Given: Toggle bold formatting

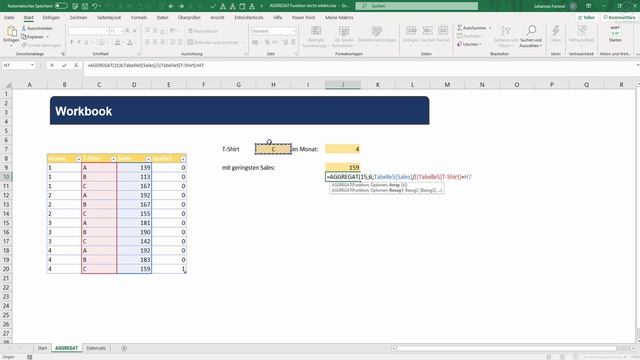Looking at the screenshot, I should pyautogui.click(x=72, y=42).
